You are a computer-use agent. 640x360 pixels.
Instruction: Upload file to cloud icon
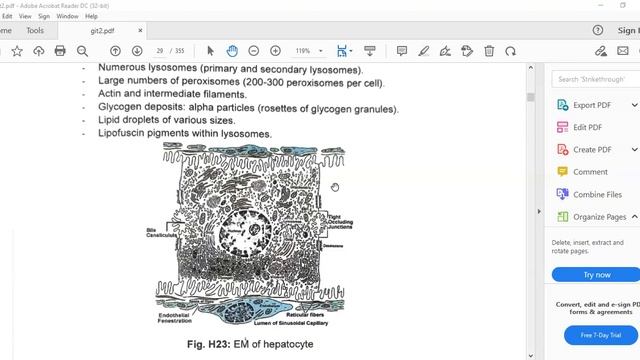coord(38,51)
